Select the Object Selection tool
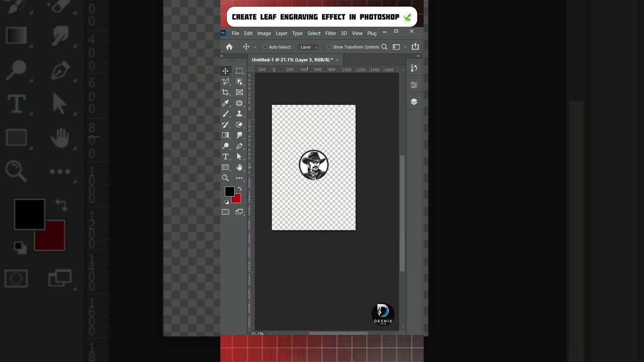Screen dimensions: 644x362 239,81
